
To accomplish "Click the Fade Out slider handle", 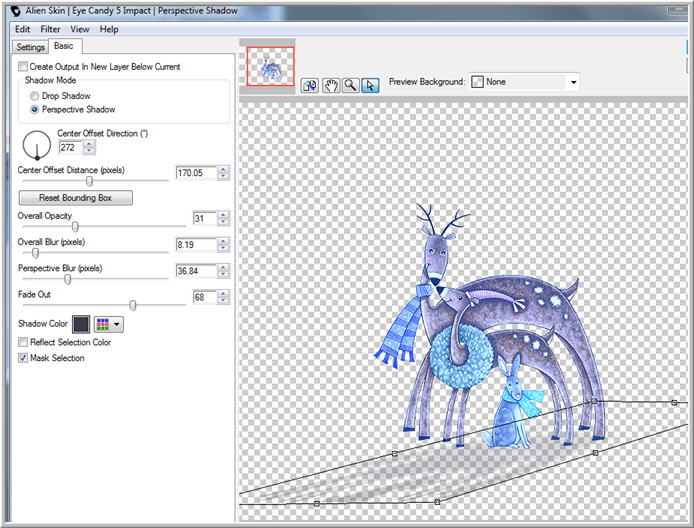I will pos(133,305).
